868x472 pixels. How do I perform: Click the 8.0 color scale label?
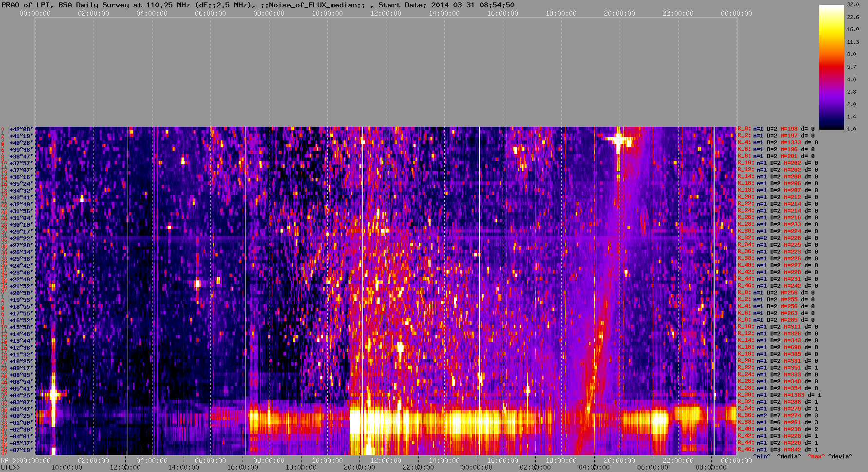[851, 54]
